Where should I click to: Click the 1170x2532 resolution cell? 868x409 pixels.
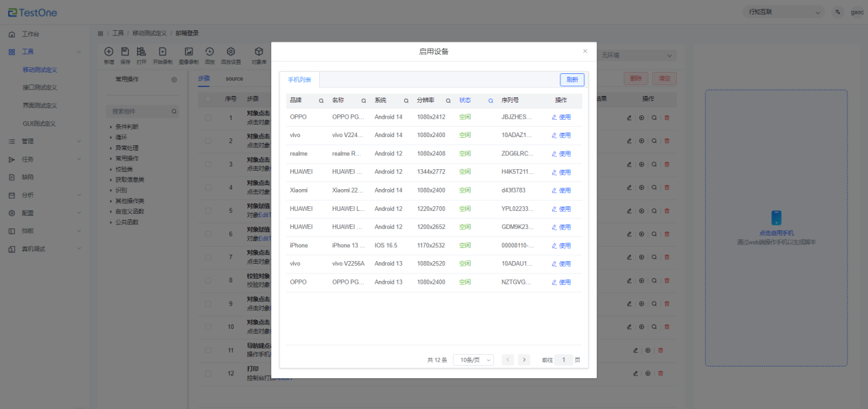[431, 245]
